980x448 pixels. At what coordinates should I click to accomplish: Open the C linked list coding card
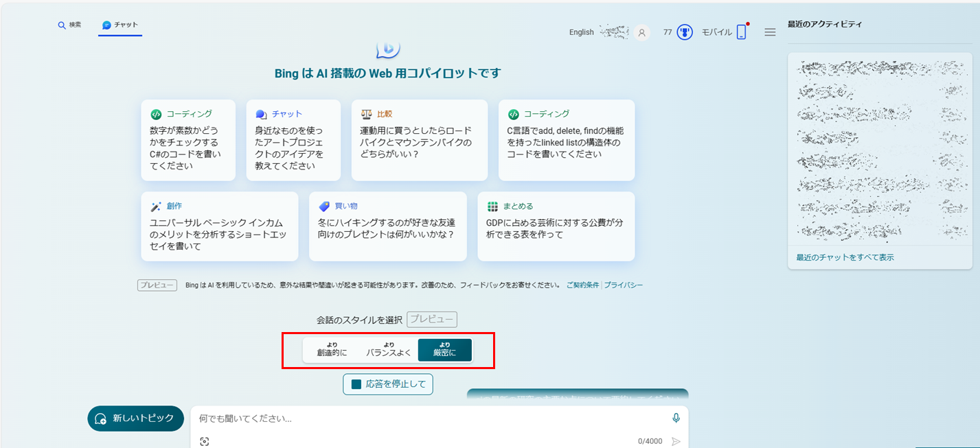pos(567,140)
